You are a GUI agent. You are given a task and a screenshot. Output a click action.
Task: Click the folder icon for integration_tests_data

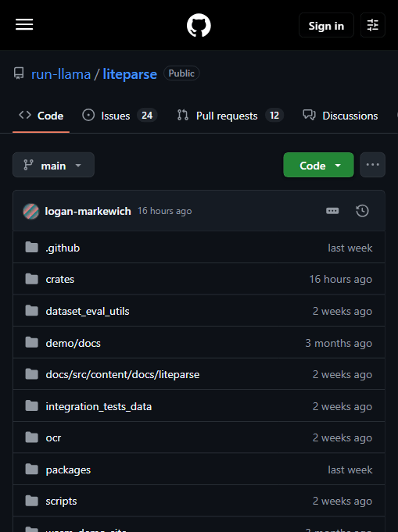[x=31, y=405]
